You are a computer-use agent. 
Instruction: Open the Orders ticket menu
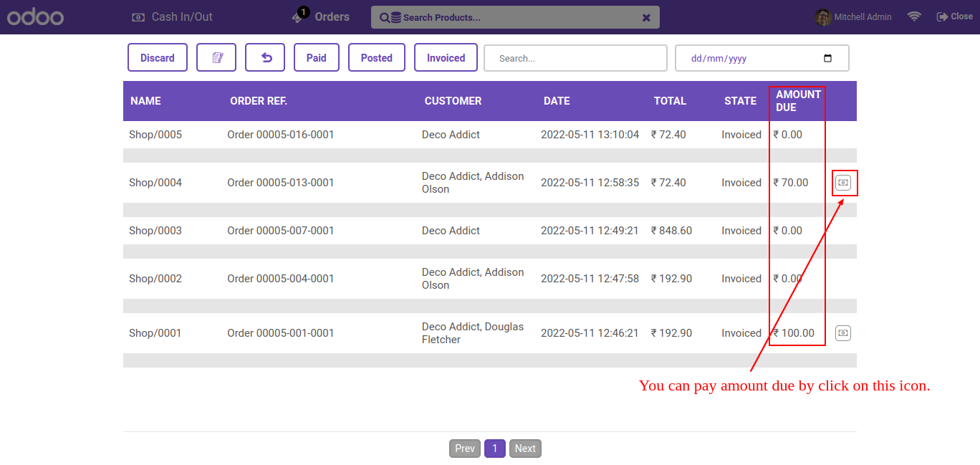point(321,17)
